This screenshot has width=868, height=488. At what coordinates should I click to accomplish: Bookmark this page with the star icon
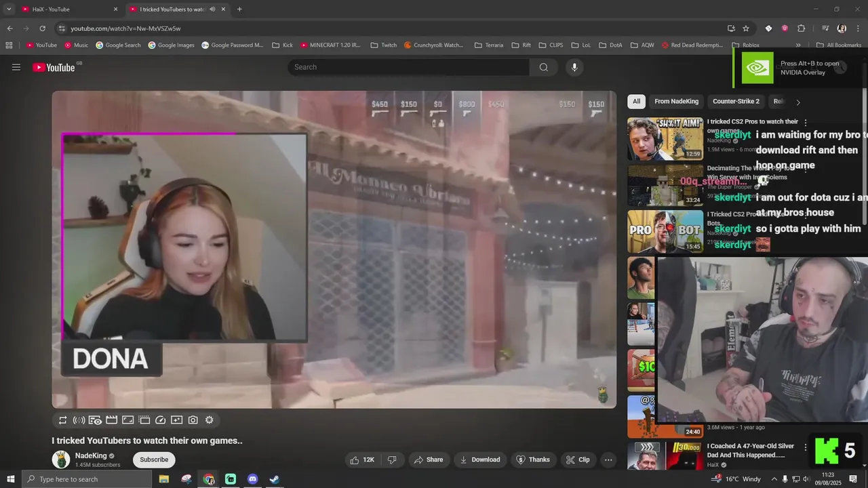(746, 28)
